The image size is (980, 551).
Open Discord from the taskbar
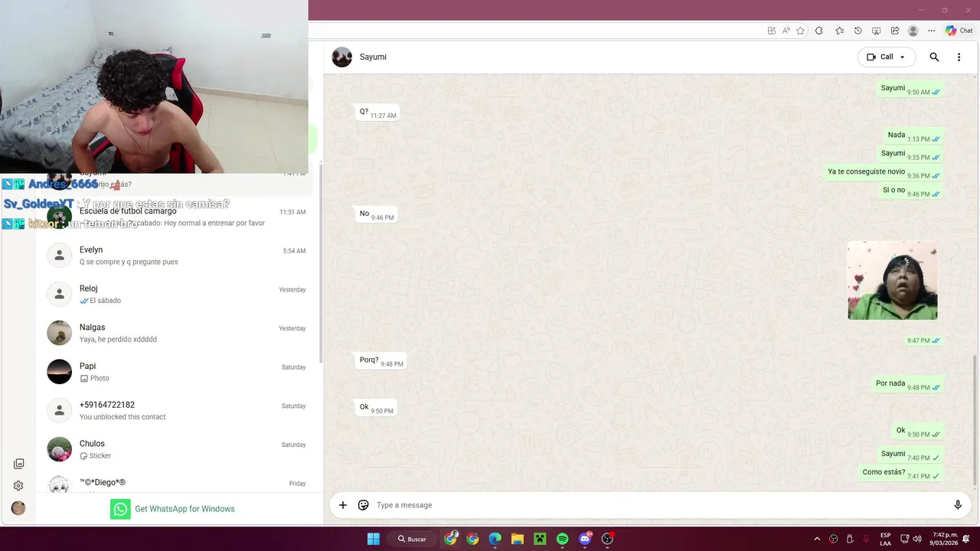click(x=586, y=539)
